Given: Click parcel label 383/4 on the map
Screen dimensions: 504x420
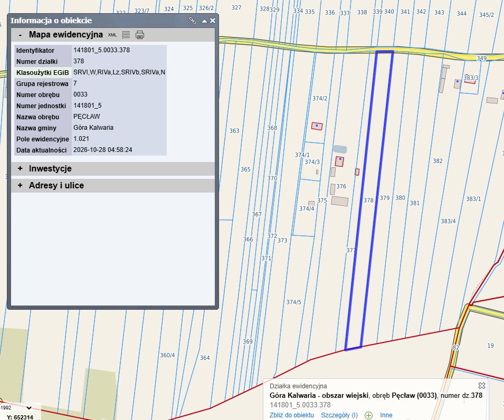Looking at the screenshot, I should (448, 221).
